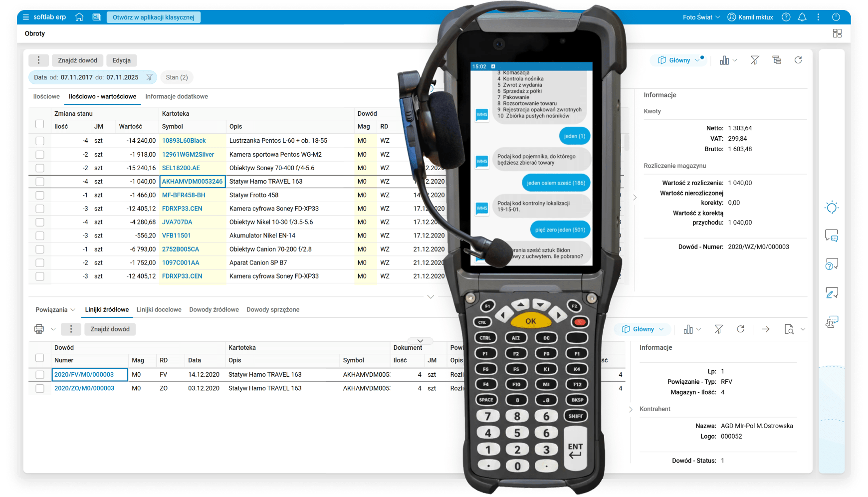868x497 pixels.
Task: Click the home icon in top bar
Action: [x=79, y=17]
